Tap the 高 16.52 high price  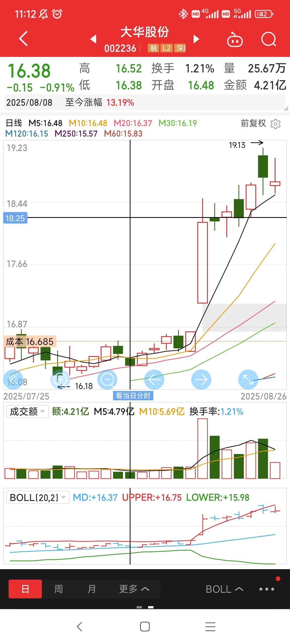(x=129, y=69)
